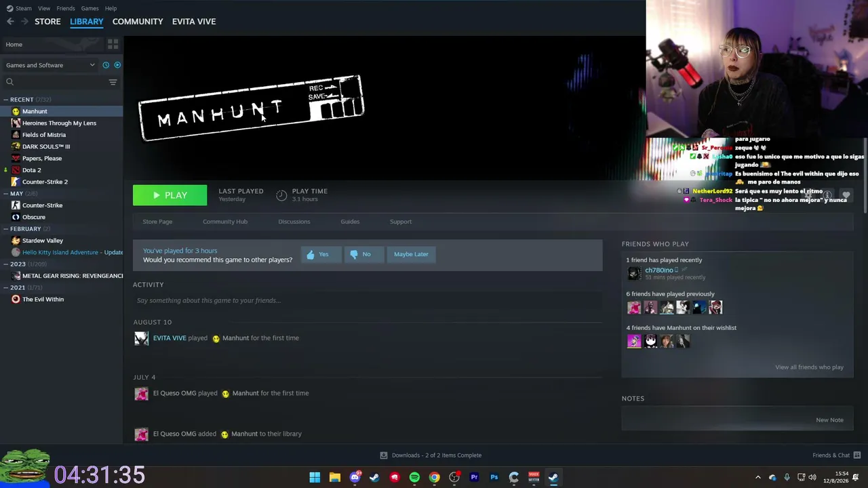Go back with the left arrow
This screenshot has width=868, height=488.
pos(10,22)
